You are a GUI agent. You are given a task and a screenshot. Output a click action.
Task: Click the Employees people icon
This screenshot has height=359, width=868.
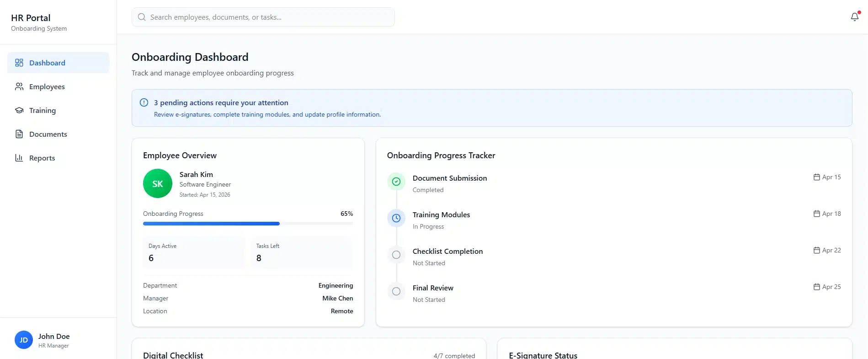(x=19, y=86)
